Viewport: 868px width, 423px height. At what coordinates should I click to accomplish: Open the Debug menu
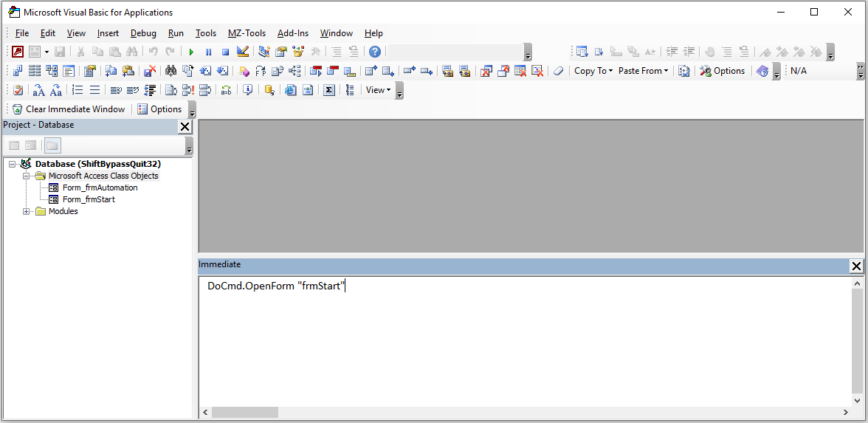[143, 33]
